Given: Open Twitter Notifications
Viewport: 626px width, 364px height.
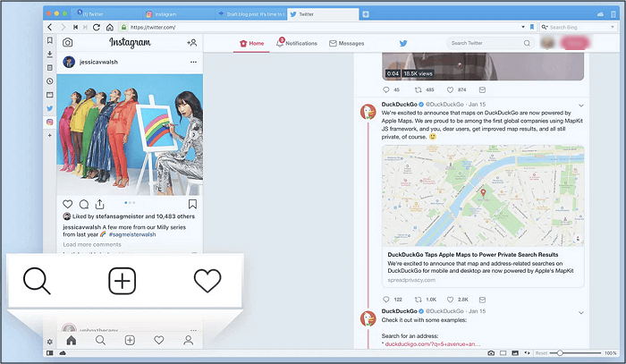Looking at the screenshot, I should (297, 43).
